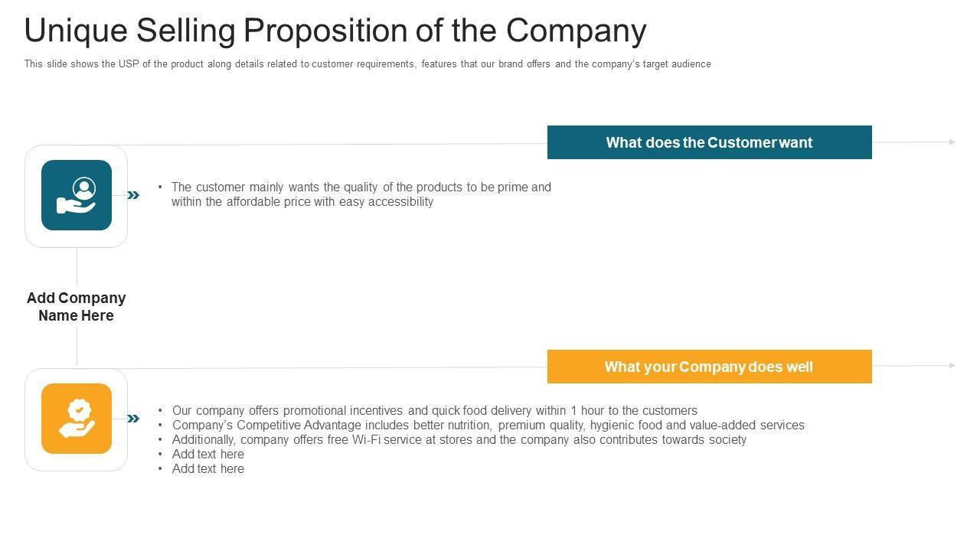Select the 'What does the Customer want' banner
This screenshot has height=551, width=980.
click(x=709, y=142)
